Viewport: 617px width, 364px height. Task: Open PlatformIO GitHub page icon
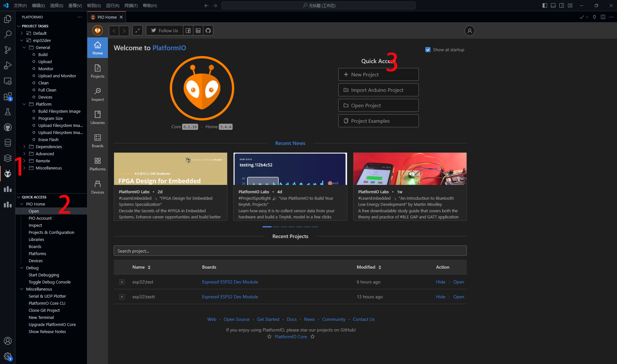pos(208,31)
